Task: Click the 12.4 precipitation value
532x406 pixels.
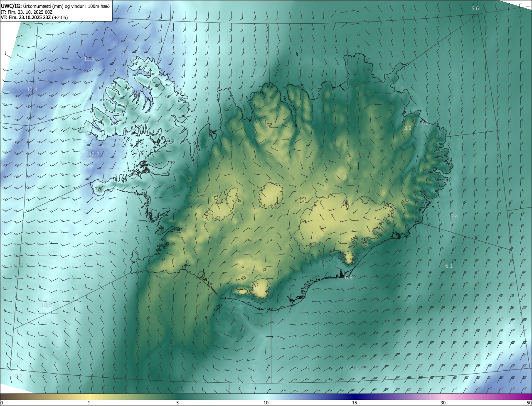Action: (x=32, y=90)
